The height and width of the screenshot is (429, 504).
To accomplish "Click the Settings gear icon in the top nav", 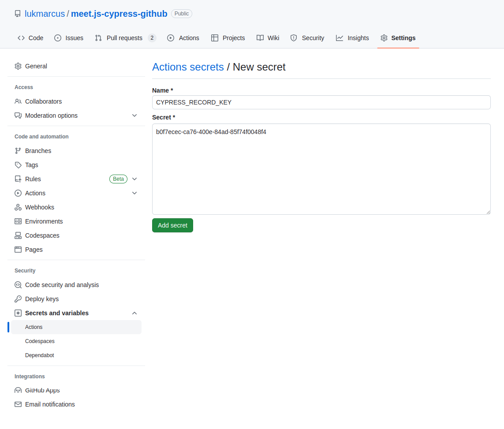I will click(x=384, y=38).
